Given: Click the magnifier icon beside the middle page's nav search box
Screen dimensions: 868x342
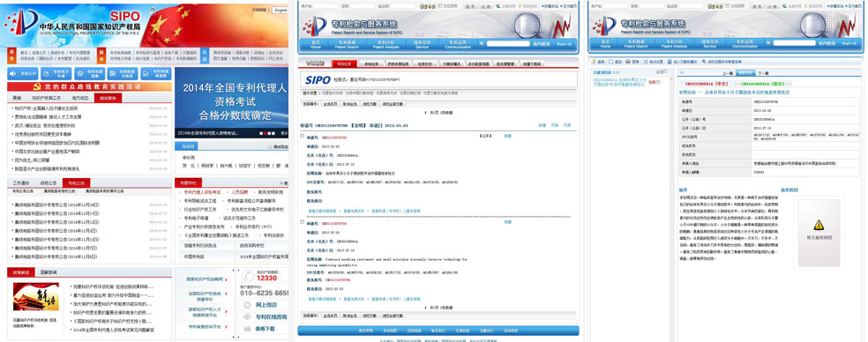Looking at the screenshot, I should [x=483, y=43].
